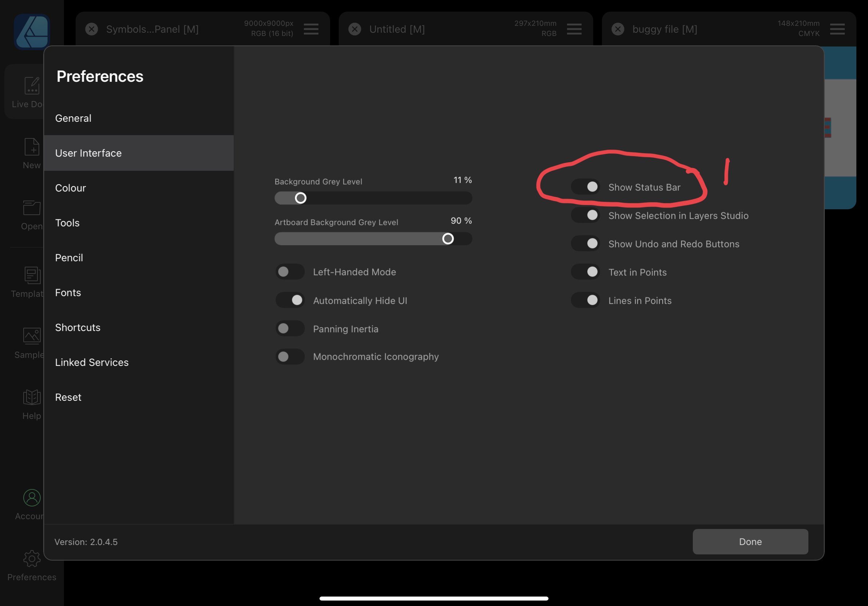Open the menu for the buggy file document

(x=837, y=29)
